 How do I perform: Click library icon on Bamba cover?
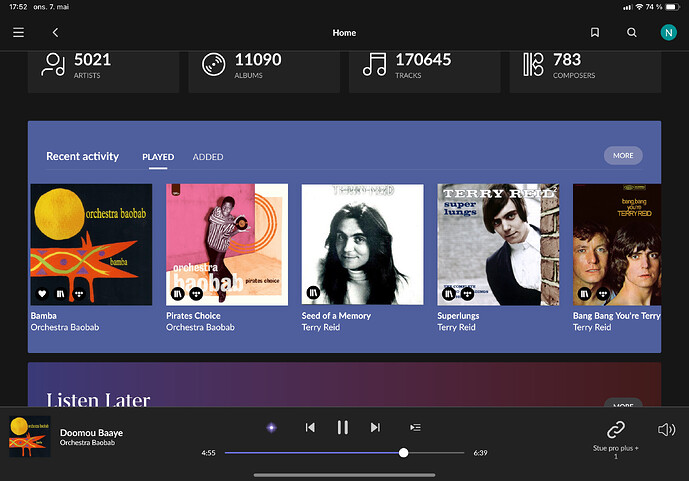click(x=61, y=293)
